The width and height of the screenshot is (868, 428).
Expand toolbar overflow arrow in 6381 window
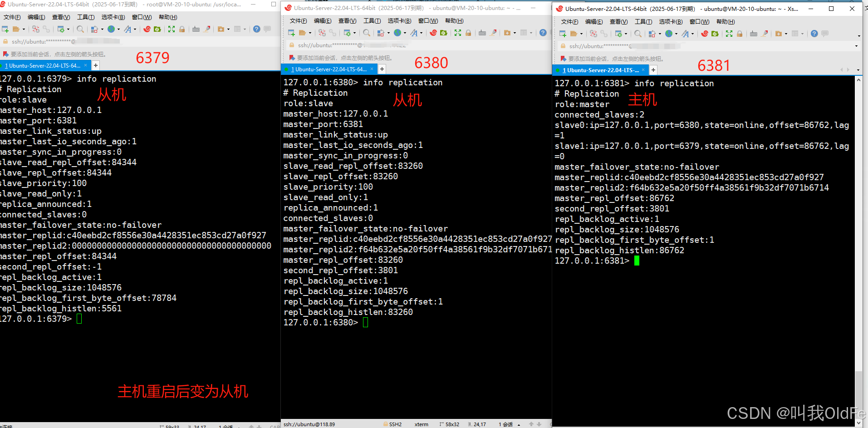click(859, 36)
